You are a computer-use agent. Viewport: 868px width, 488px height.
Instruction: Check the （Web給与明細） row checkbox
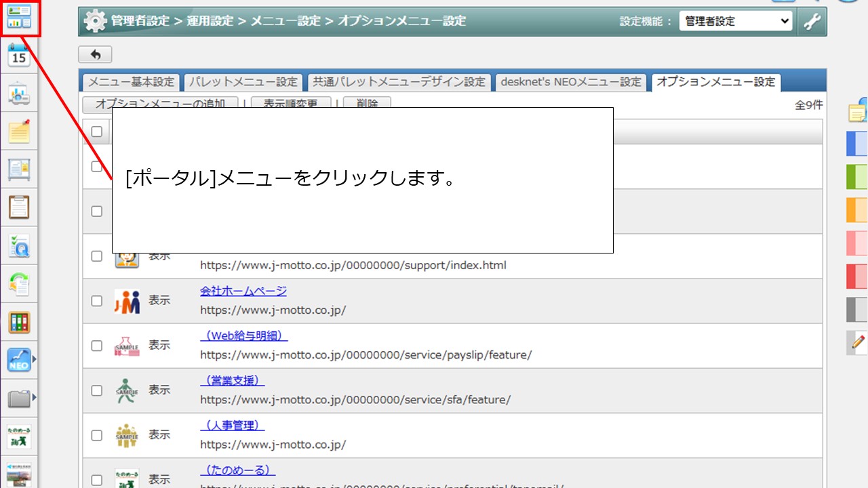pyautogui.click(x=97, y=346)
